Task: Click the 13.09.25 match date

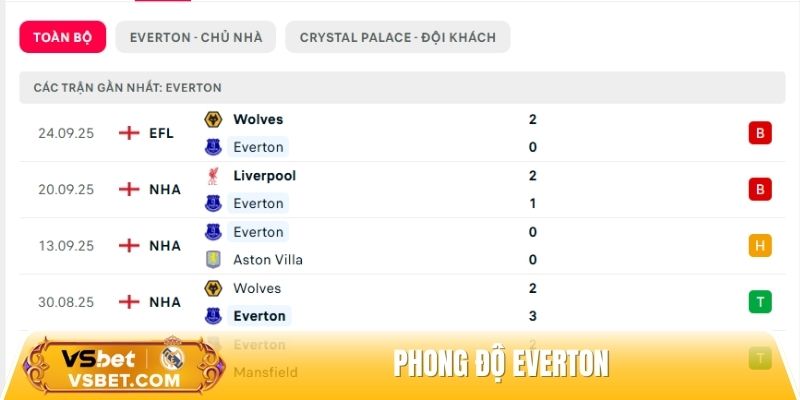Action: [x=66, y=246]
